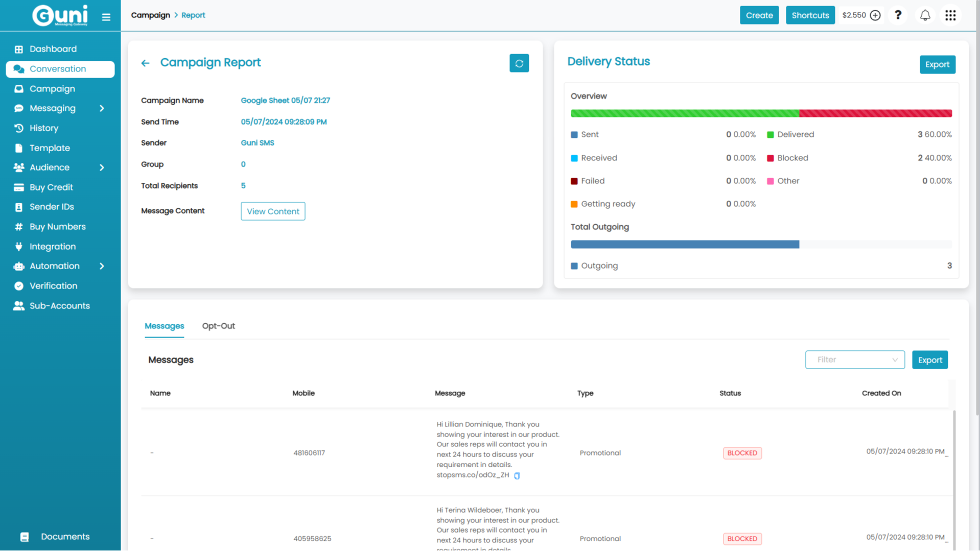Switch to the Opt-Out tab
The width and height of the screenshot is (980, 551).
tap(218, 326)
